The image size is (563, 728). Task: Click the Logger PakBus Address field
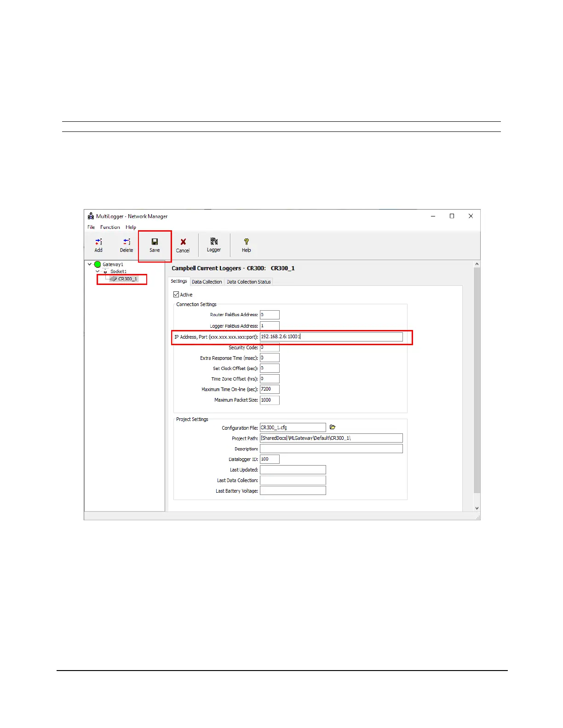270,326
